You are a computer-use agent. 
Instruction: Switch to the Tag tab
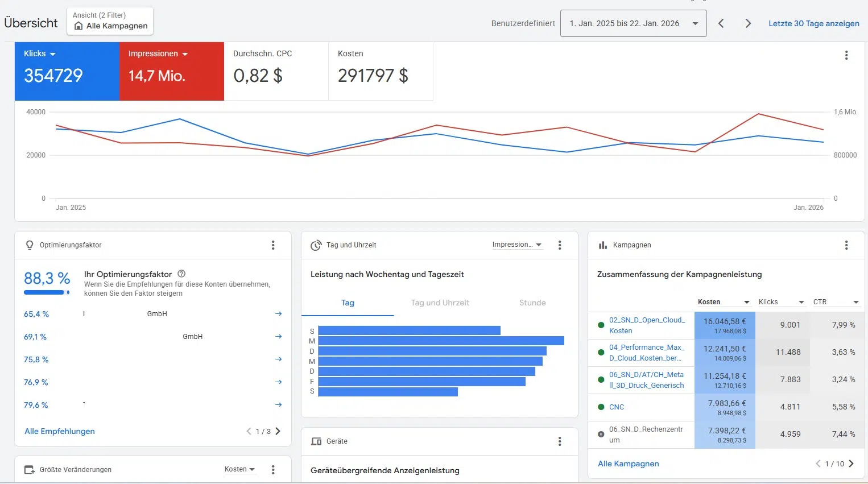348,303
